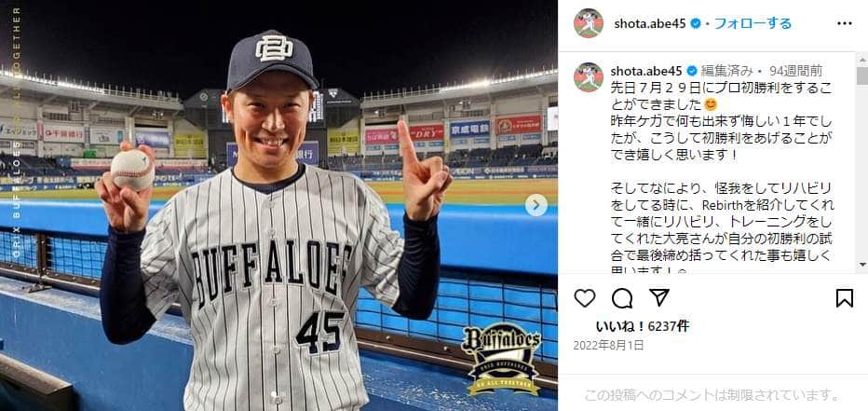Go to next photo with the arrow
Screen dimensions: 868x411
[536, 205]
